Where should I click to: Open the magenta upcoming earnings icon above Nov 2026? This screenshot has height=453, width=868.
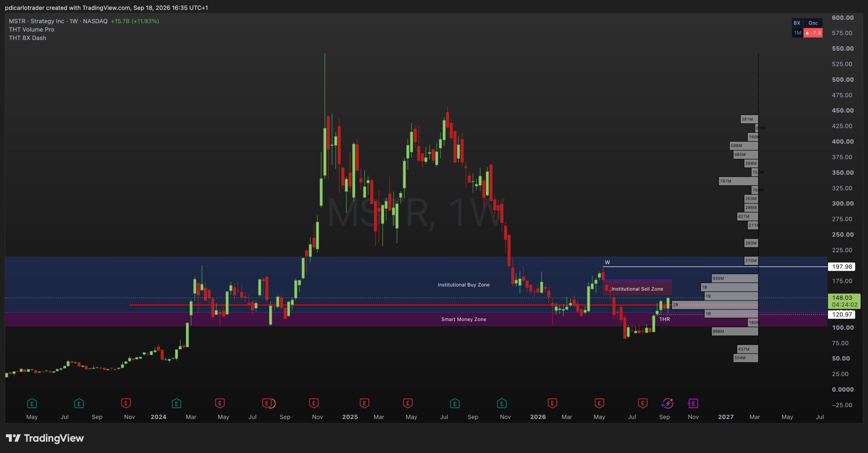693,403
